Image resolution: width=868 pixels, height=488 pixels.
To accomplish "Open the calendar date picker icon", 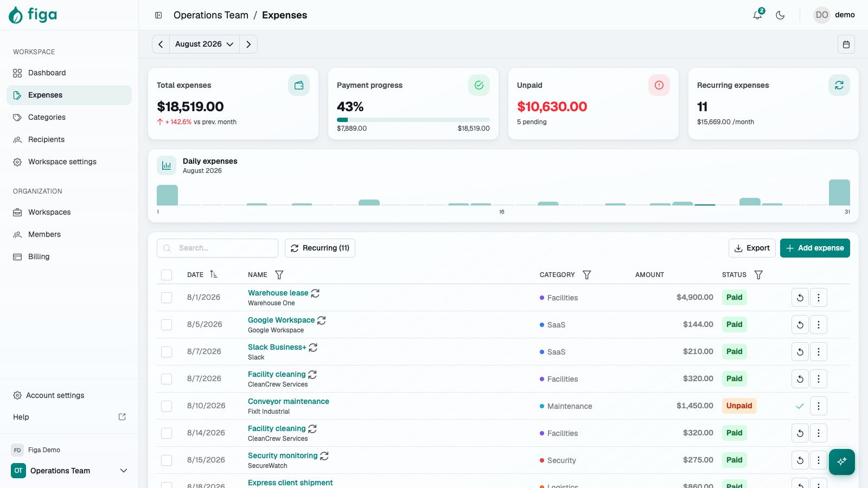I will [x=846, y=44].
